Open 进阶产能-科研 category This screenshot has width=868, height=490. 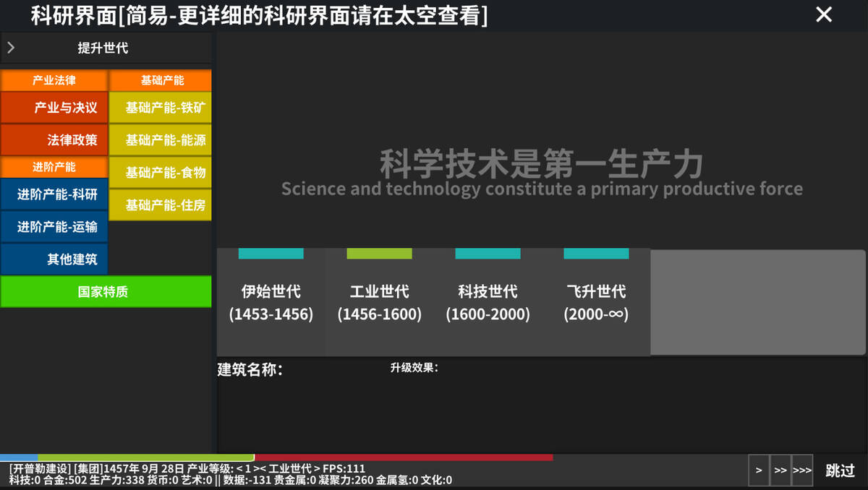pyautogui.click(x=54, y=194)
